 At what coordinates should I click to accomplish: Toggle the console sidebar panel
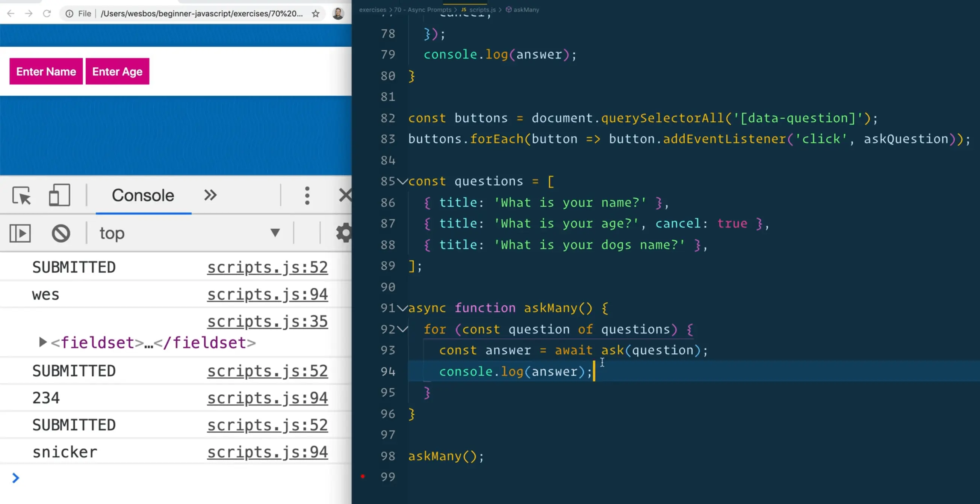[x=20, y=233]
